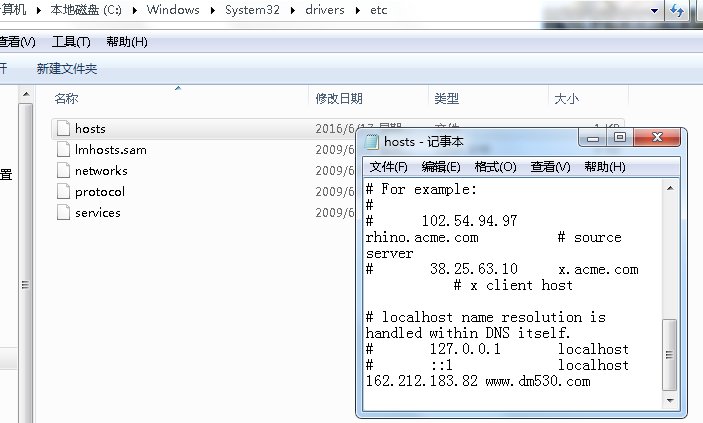This screenshot has height=423, width=703.
Task: Select the hosts file icon
Action: [x=63, y=128]
